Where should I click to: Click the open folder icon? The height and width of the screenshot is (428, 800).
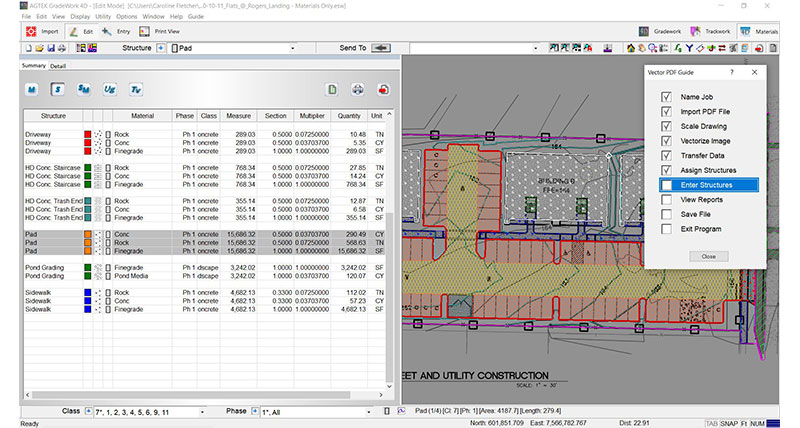click(x=40, y=48)
